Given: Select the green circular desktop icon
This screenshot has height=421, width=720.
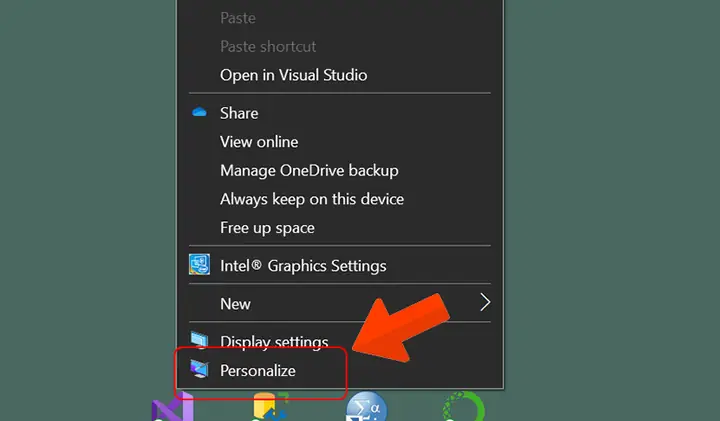Looking at the screenshot, I should tap(463, 407).
